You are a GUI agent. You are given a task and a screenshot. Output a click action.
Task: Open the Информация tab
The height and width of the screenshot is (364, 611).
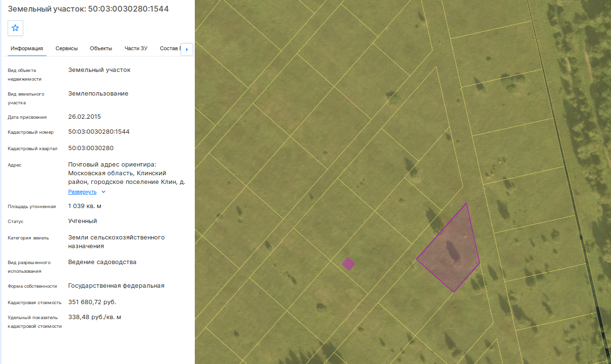coord(27,48)
